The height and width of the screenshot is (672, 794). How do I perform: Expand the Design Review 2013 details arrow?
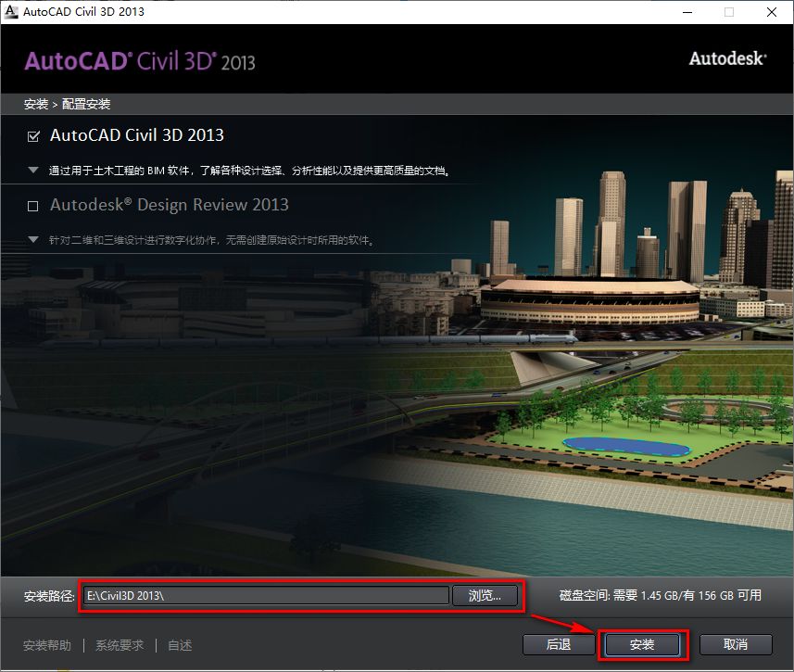click(x=31, y=239)
